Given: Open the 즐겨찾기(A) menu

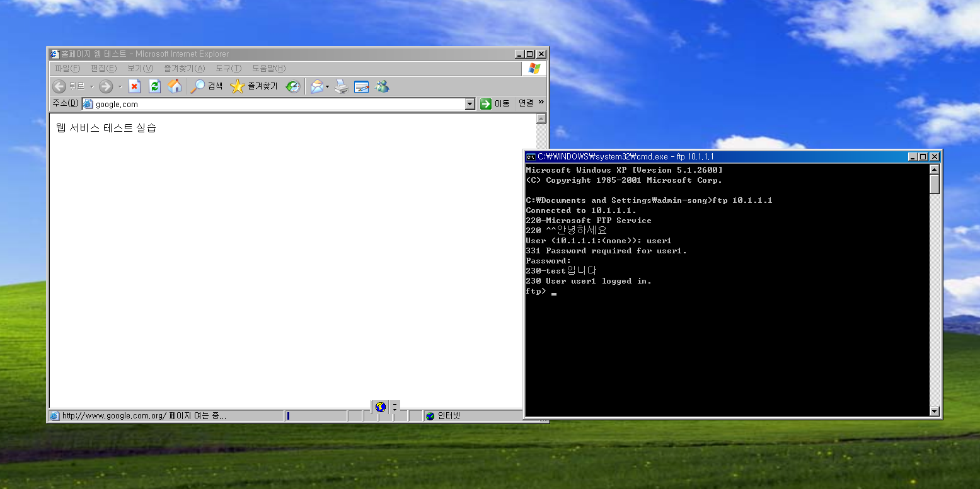Looking at the screenshot, I should 184,68.
